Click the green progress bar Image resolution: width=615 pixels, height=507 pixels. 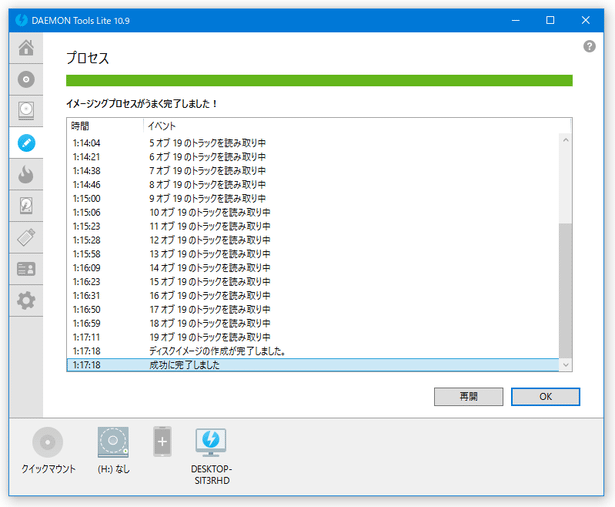319,80
